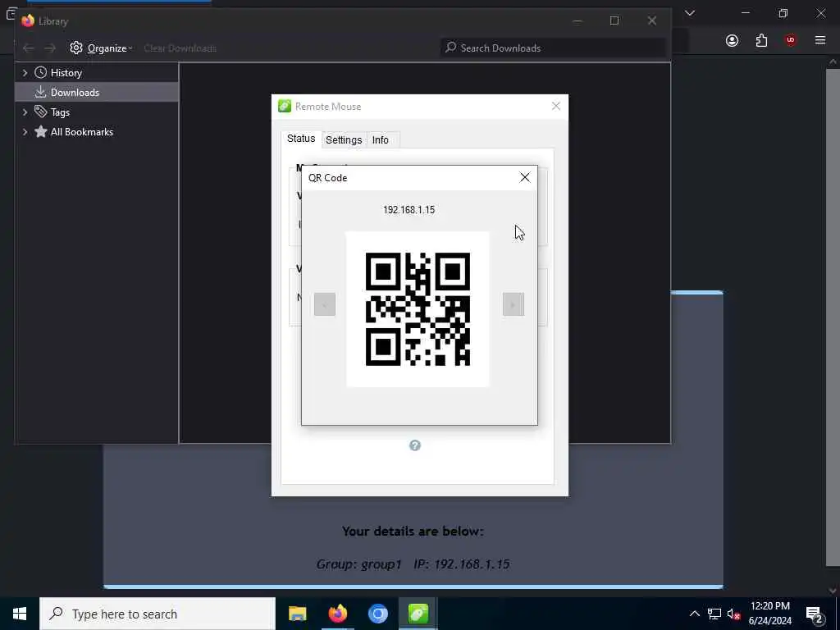Focus the taskbar search box
The image size is (840, 630).
coord(157,614)
